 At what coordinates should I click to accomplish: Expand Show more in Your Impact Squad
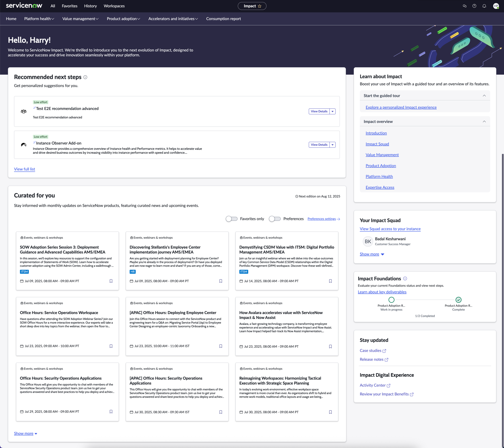click(x=372, y=254)
